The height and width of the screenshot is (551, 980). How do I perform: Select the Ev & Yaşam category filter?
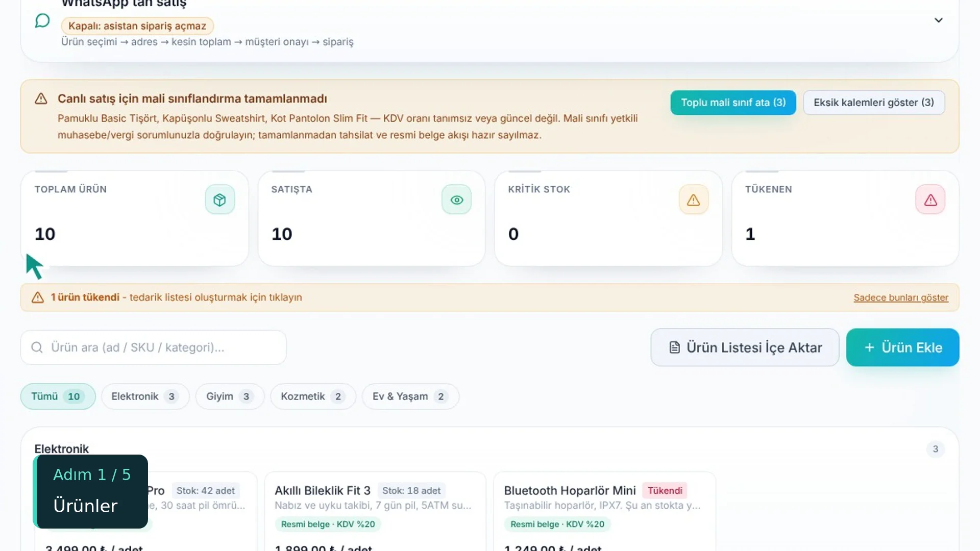[x=410, y=396]
